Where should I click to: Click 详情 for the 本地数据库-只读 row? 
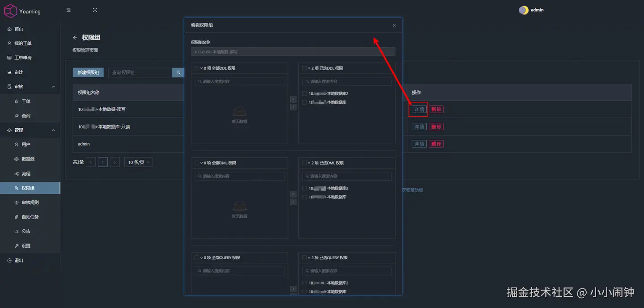click(x=419, y=127)
